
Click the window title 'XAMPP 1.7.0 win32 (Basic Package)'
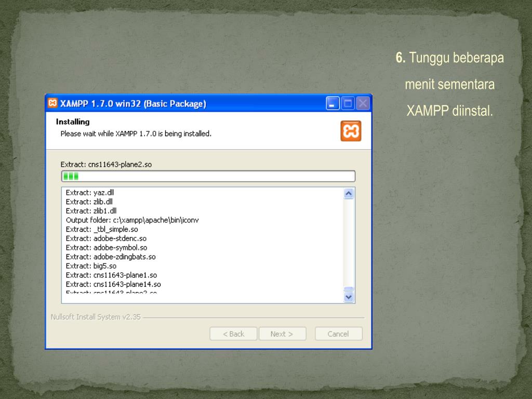pos(134,103)
